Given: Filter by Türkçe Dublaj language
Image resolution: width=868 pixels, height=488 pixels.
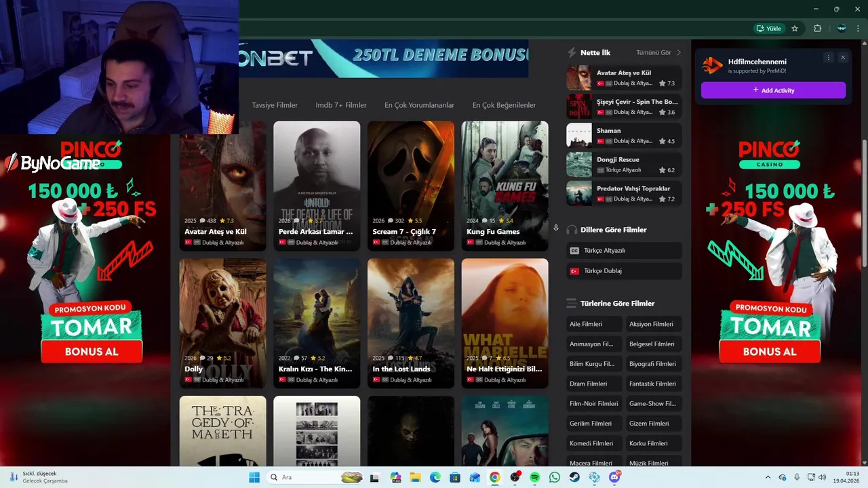Looking at the screenshot, I should point(624,270).
